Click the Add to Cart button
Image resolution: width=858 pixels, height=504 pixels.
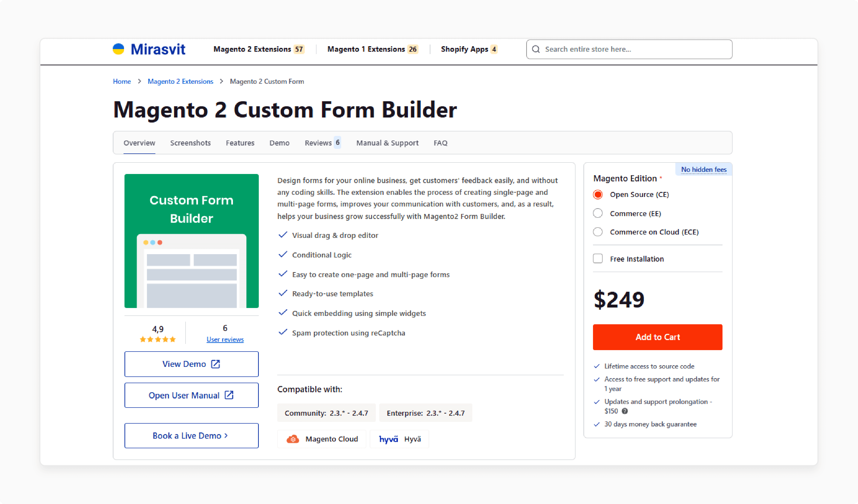click(657, 337)
